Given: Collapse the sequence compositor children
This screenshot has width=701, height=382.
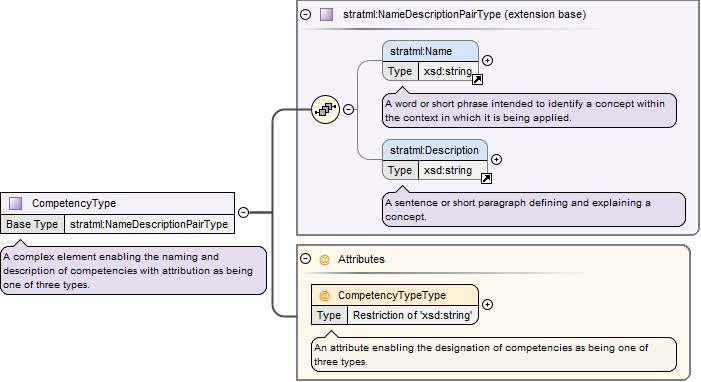Looking at the screenshot, I should point(349,110).
